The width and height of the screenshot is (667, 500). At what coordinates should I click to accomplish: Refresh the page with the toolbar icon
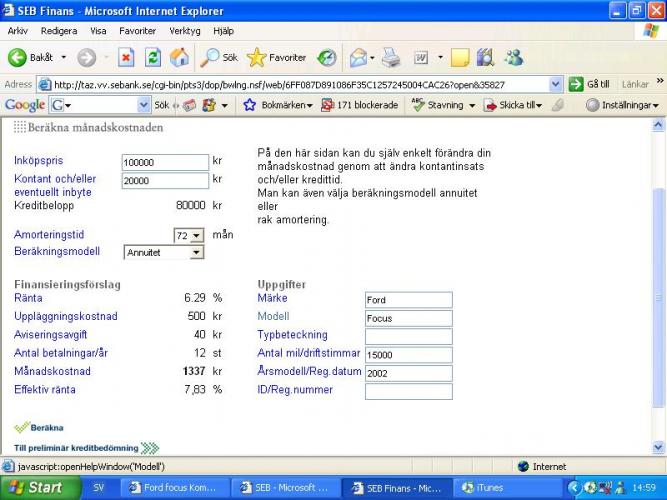[x=153, y=58]
